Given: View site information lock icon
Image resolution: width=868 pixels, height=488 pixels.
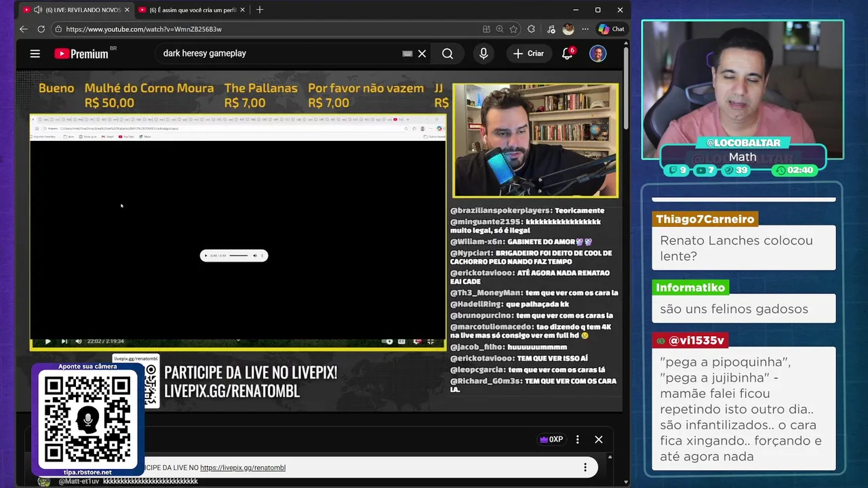Looking at the screenshot, I should coord(58,29).
